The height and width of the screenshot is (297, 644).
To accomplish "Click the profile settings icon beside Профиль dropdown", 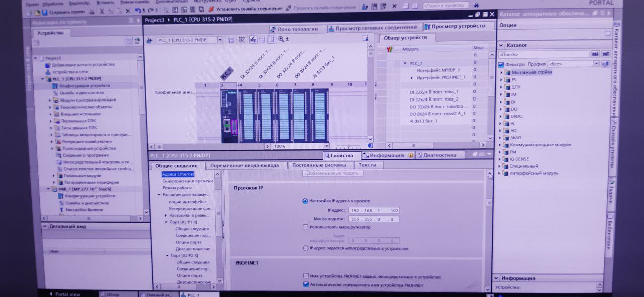I will 606,64.
